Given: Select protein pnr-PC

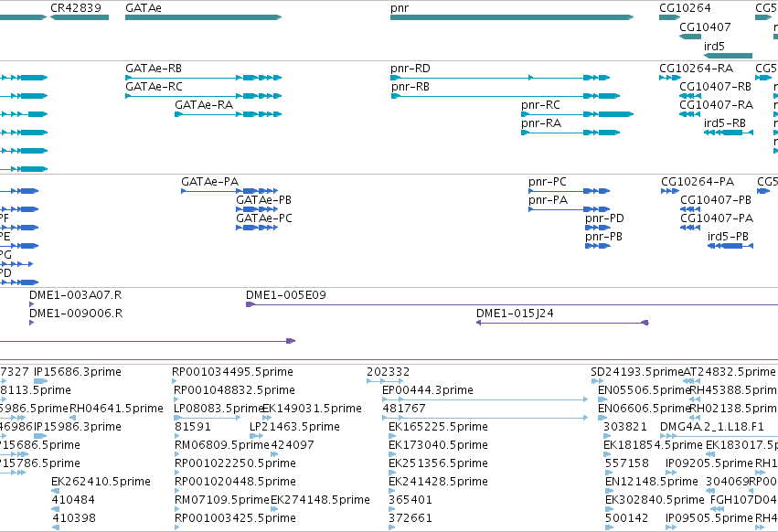Looking at the screenshot, I should 548,182.
